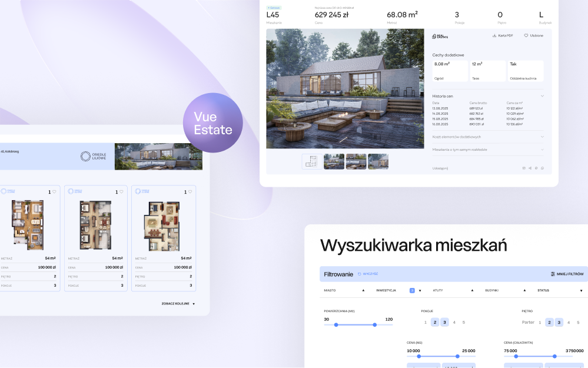This screenshot has height=368, width=588.
Task: Click the maximum handle of Cena (M2) slider
Action: coord(457,356)
